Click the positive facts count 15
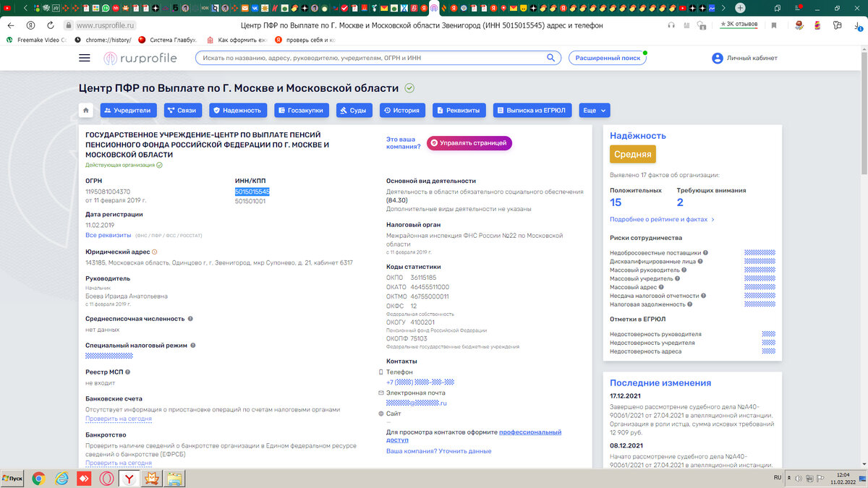The image size is (868, 488). click(616, 202)
